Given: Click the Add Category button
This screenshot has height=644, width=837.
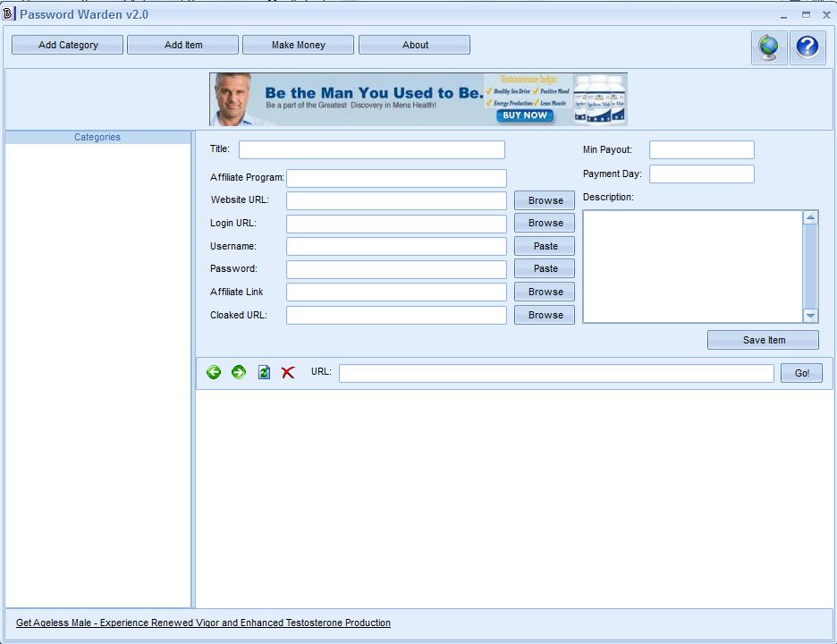Looking at the screenshot, I should point(68,45).
